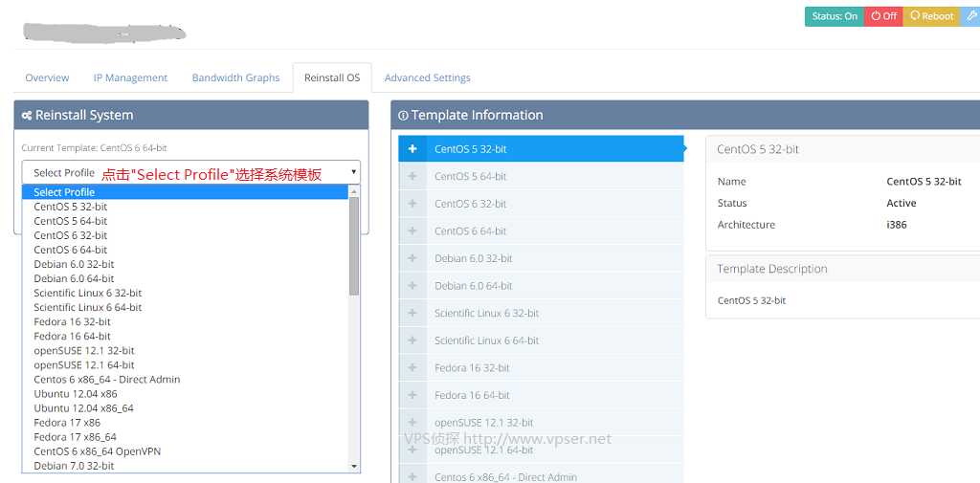Open the Bandwidth Graphs tab
The width and height of the screenshot is (980, 483).
[x=235, y=78]
